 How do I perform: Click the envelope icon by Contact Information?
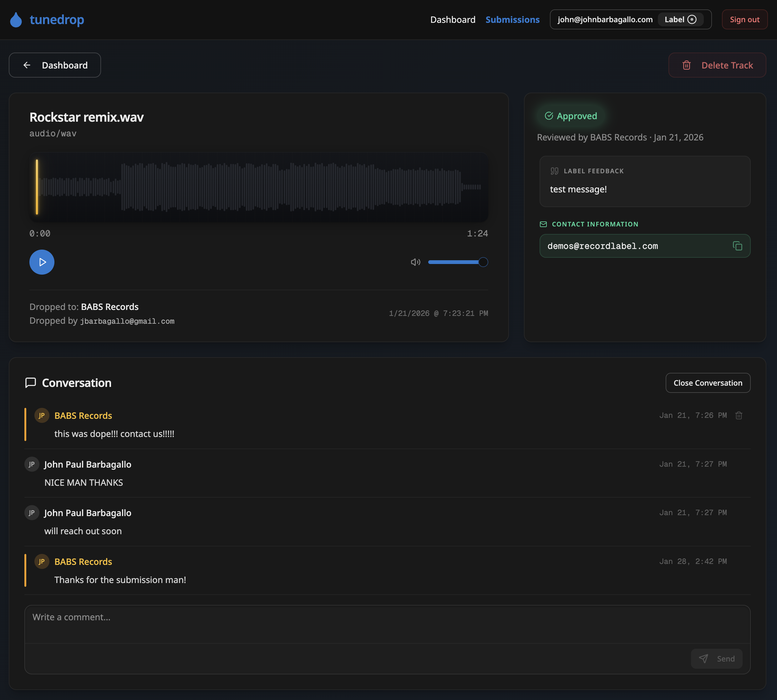pyautogui.click(x=543, y=224)
